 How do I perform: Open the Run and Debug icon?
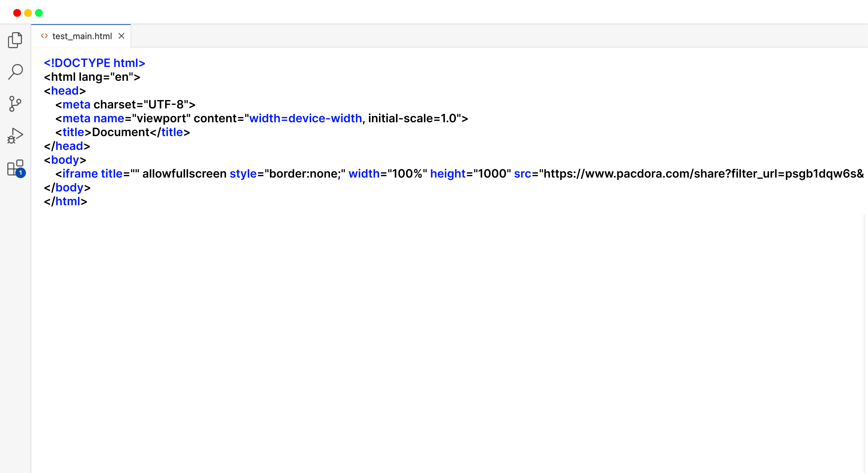click(15, 136)
